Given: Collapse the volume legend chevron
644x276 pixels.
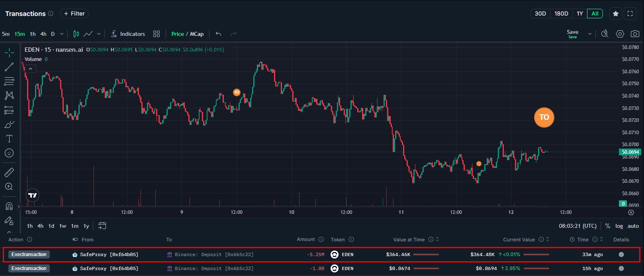Looking at the screenshot, I should [30, 69].
